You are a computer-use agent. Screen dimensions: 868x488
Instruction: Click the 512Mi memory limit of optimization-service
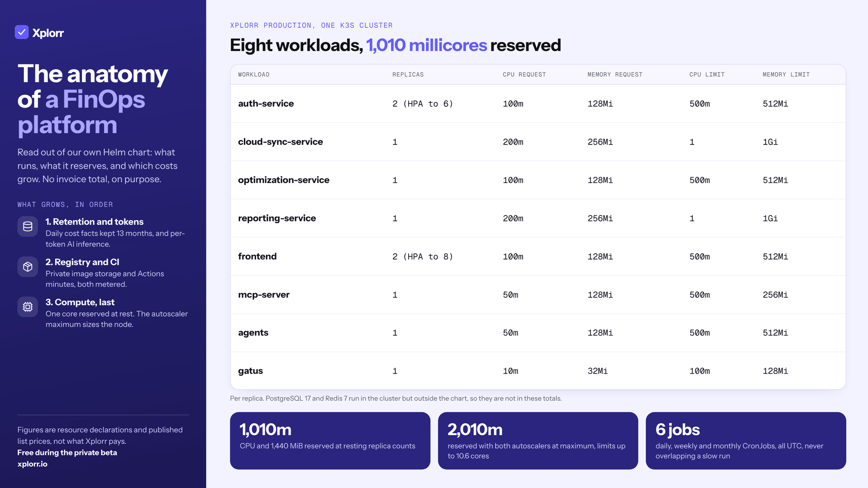point(775,180)
